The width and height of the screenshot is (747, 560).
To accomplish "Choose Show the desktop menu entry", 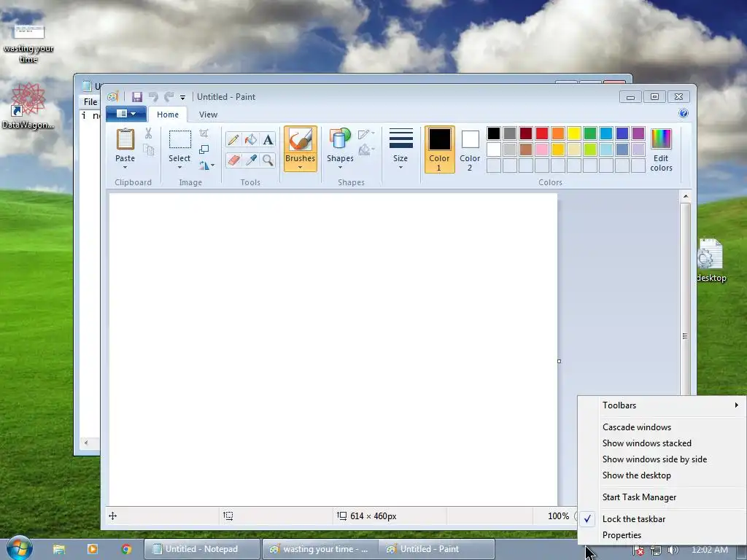I will (x=636, y=475).
